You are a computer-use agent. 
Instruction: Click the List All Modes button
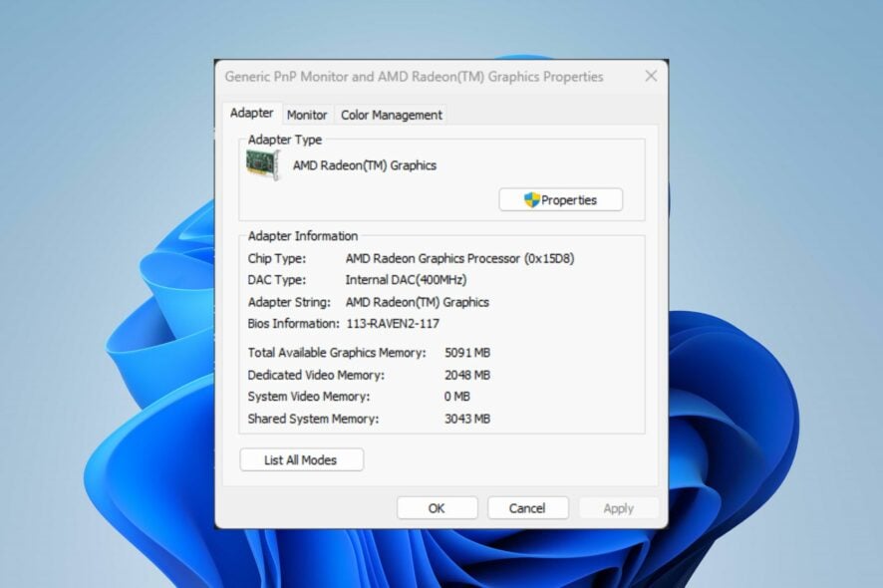coord(302,460)
